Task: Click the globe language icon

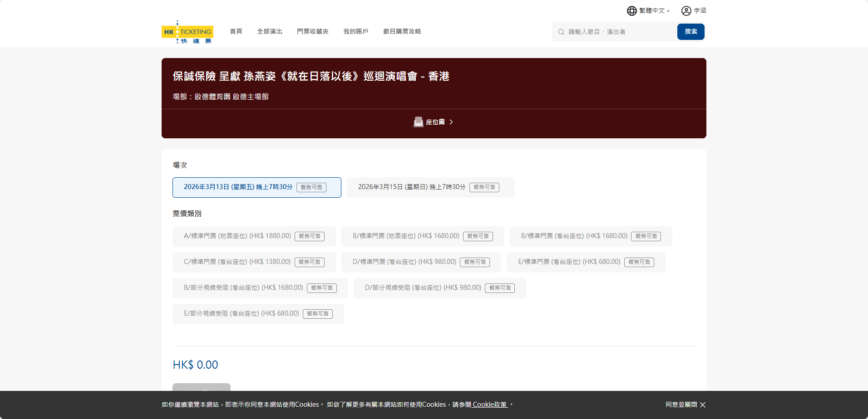Action: point(631,11)
